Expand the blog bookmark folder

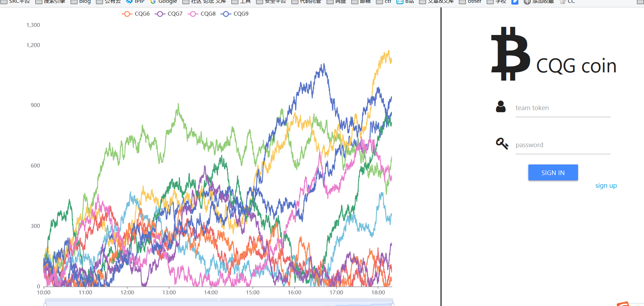(x=81, y=2)
